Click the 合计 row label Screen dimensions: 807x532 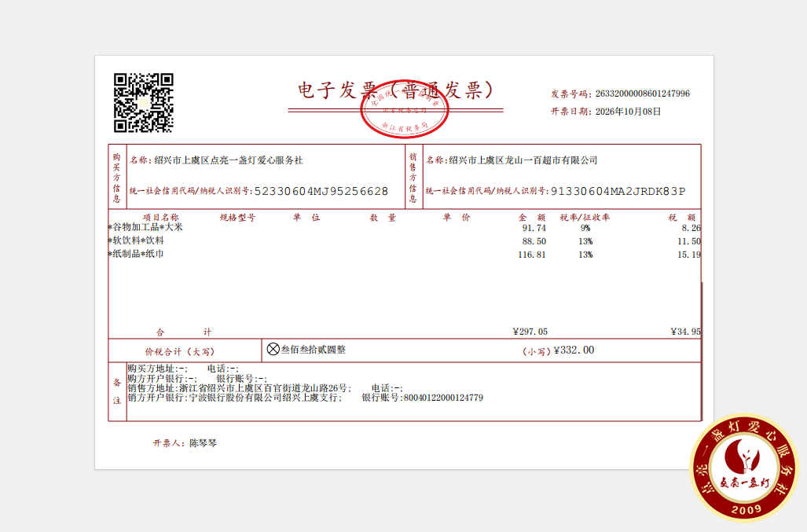(184, 332)
